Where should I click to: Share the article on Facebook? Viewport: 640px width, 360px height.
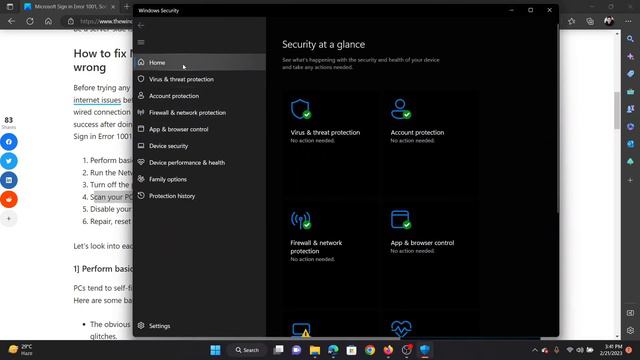click(9, 142)
